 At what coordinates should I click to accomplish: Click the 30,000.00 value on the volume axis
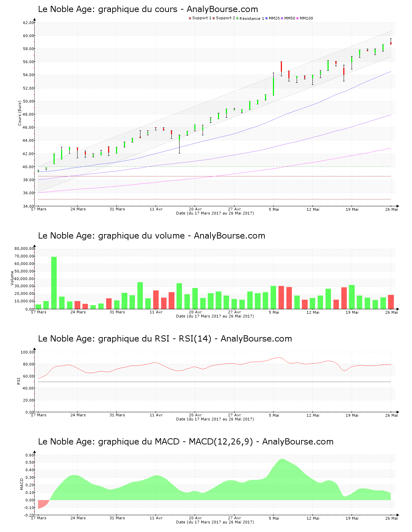(x=24, y=286)
